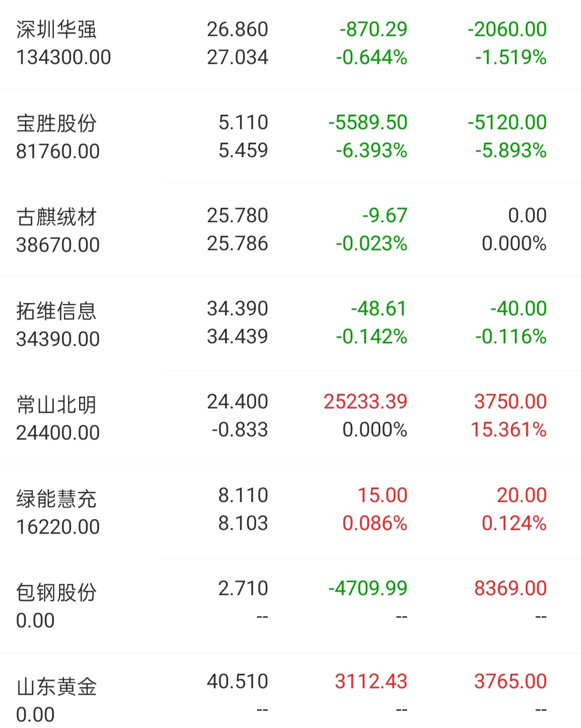Tap the -4709.99 loss value for 包钢股份

(368, 588)
